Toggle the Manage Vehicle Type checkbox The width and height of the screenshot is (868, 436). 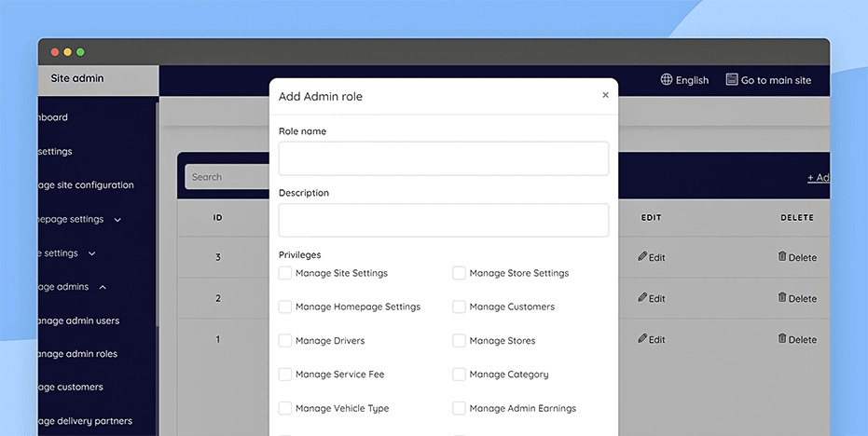[x=285, y=408]
